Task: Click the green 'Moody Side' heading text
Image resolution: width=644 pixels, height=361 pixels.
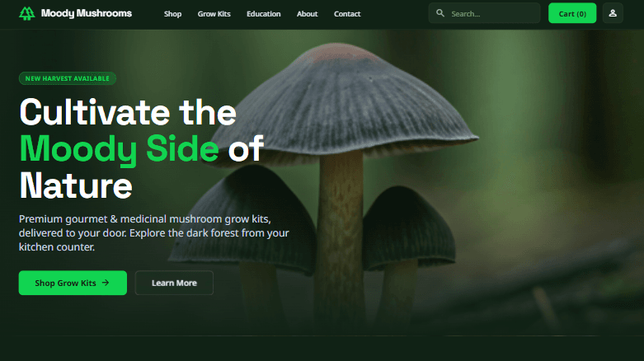Action: [x=119, y=149]
